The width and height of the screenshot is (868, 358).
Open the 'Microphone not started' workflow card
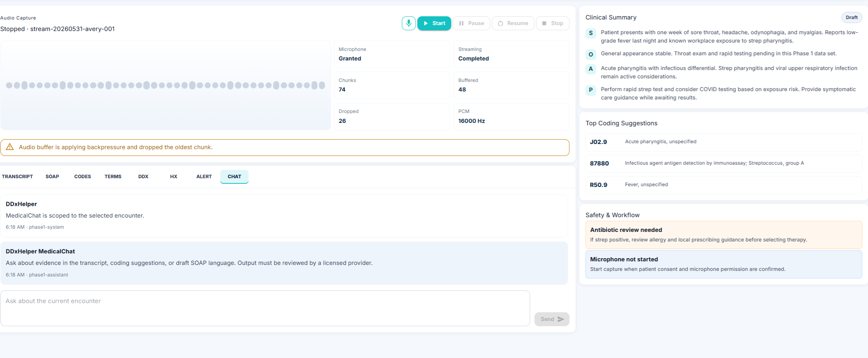click(723, 264)
